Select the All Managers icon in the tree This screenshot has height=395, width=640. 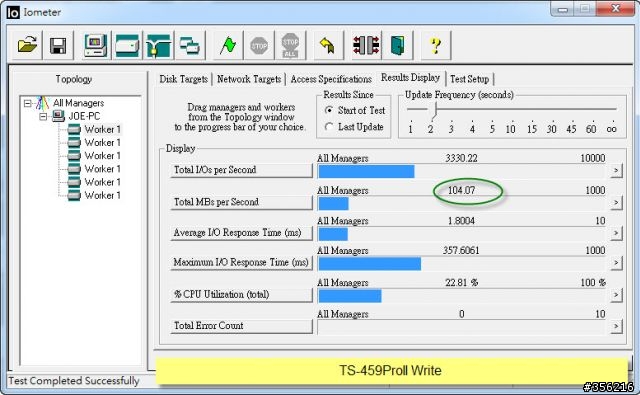(42, 103)
